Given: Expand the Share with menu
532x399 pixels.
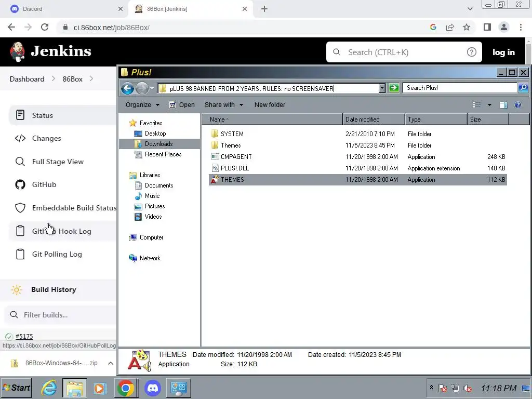Looking at the screenshot, I should [224, 105].
